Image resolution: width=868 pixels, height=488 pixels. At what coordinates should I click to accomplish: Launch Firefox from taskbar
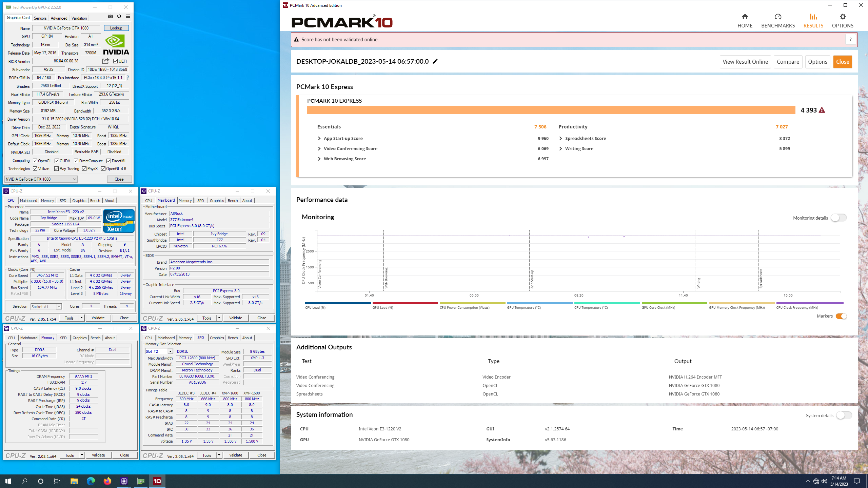(x=107, y=481)
